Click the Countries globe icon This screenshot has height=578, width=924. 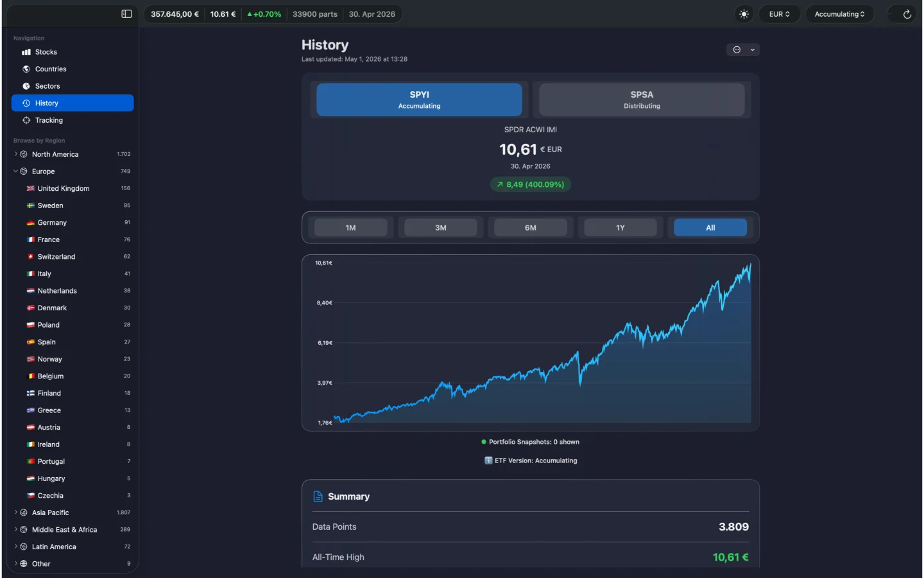[26, 69]
